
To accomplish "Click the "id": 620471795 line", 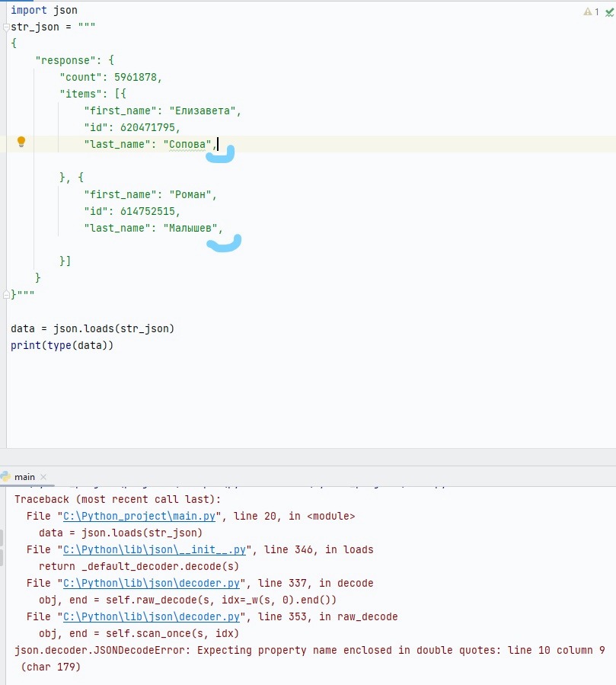I will [x=132, y=127].
